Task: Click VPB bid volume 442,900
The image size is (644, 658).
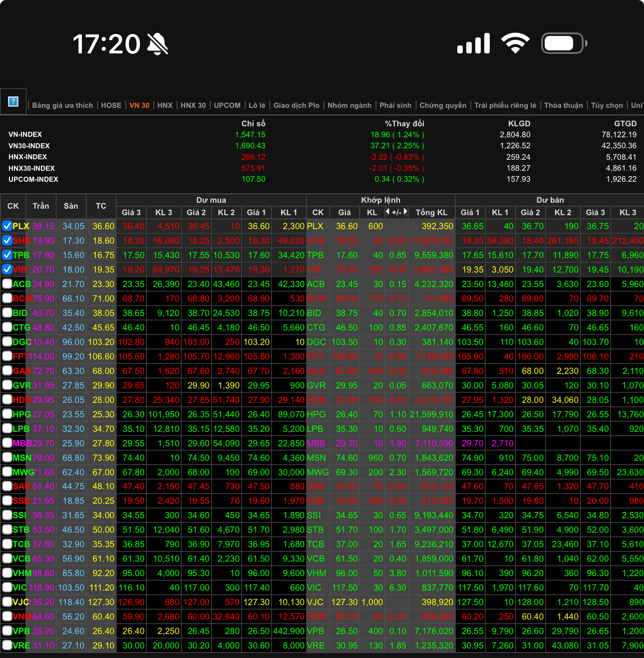Action: [289, 631]
